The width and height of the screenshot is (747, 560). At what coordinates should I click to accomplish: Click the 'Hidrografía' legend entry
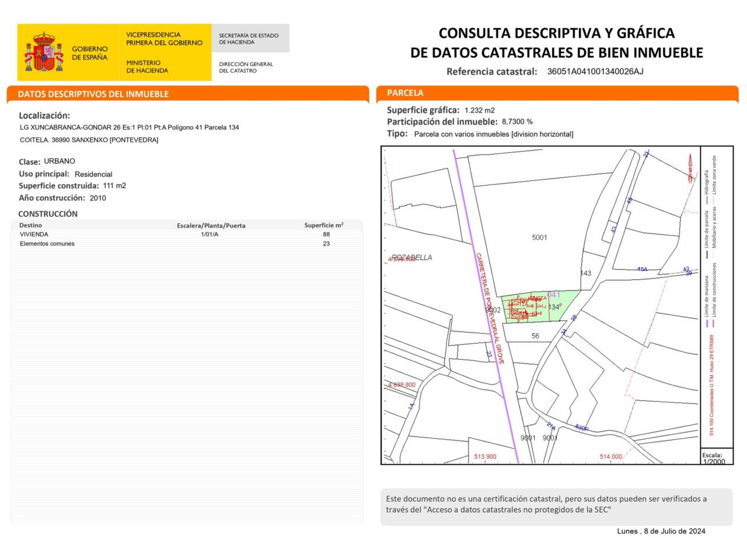707,187
